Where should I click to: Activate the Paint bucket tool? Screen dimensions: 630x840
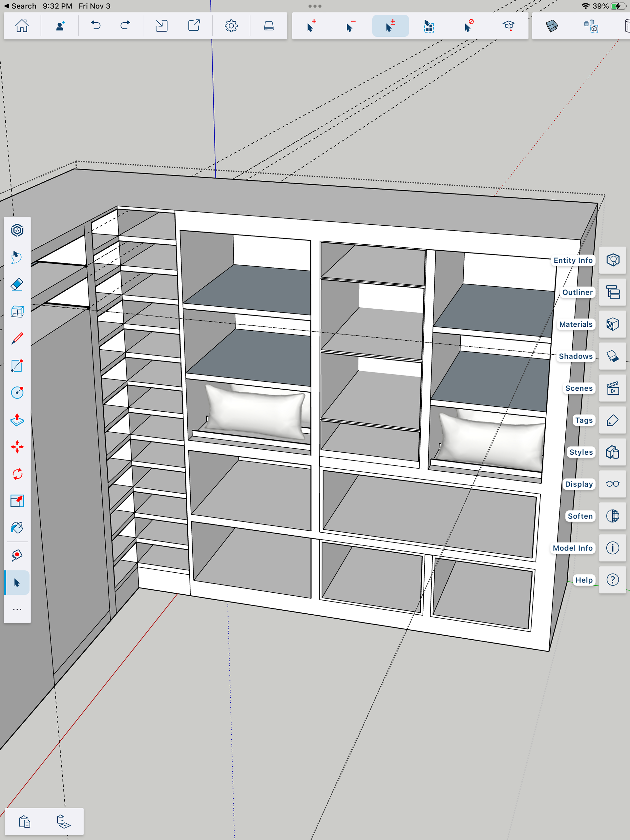coord(17,528)
